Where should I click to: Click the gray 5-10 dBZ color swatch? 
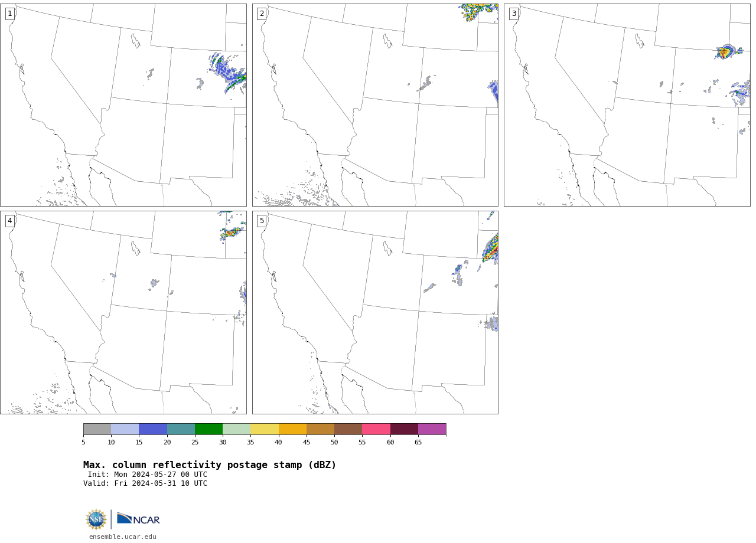(97, 429)
